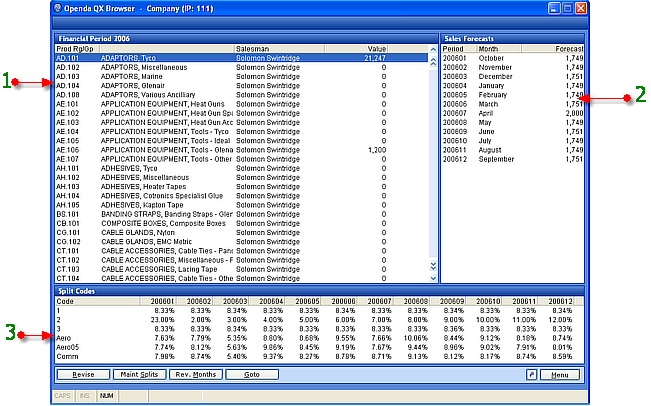This screenshot has height=406, width=651.
Task: Select row CT.103 Lacing Tape
Action: (242, 269)
